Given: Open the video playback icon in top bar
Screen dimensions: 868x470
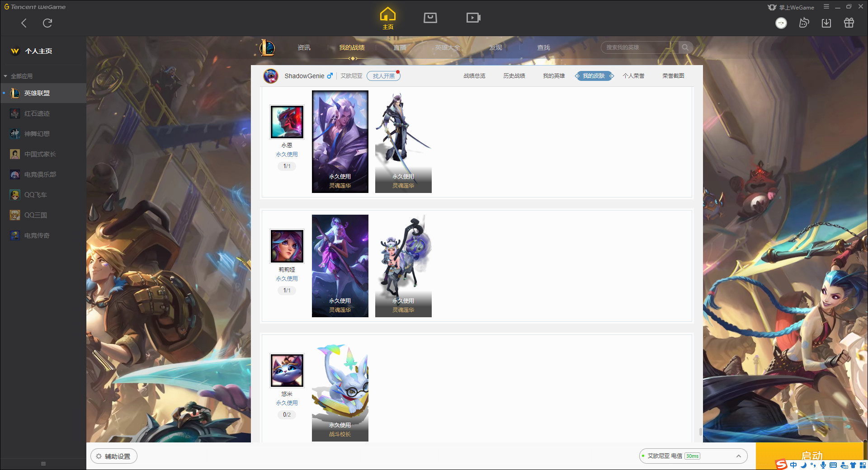Looking at the screenshot, I should (x=473, y=18).
